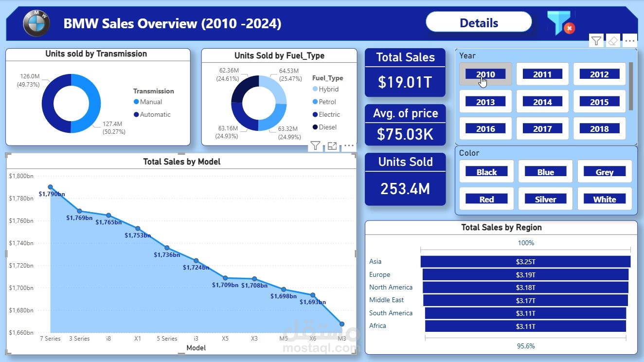The width and height of the screenshot is (644, 362).
Task: Click the i3 data point $1,724bn
Action: tap(196, 261)
